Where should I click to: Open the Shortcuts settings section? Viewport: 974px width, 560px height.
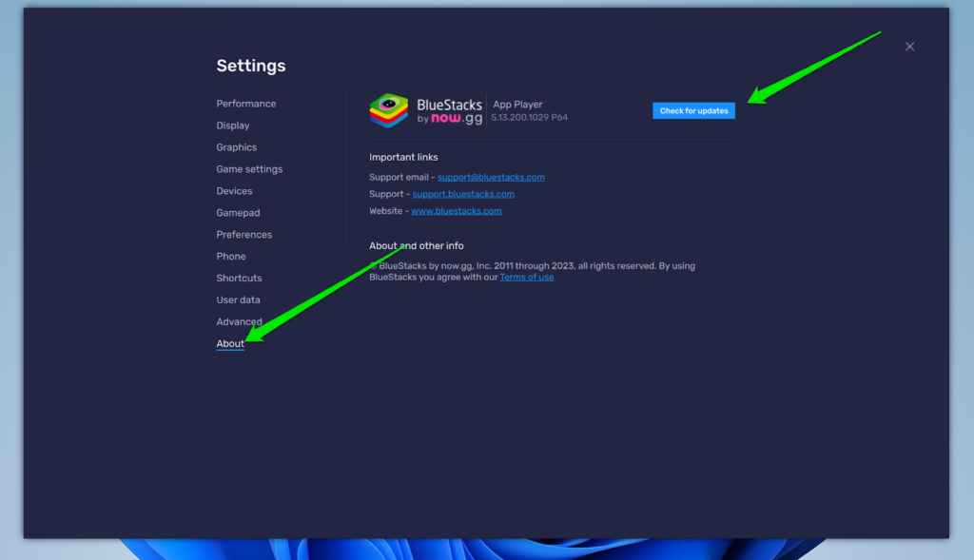[x=238, y=278]
